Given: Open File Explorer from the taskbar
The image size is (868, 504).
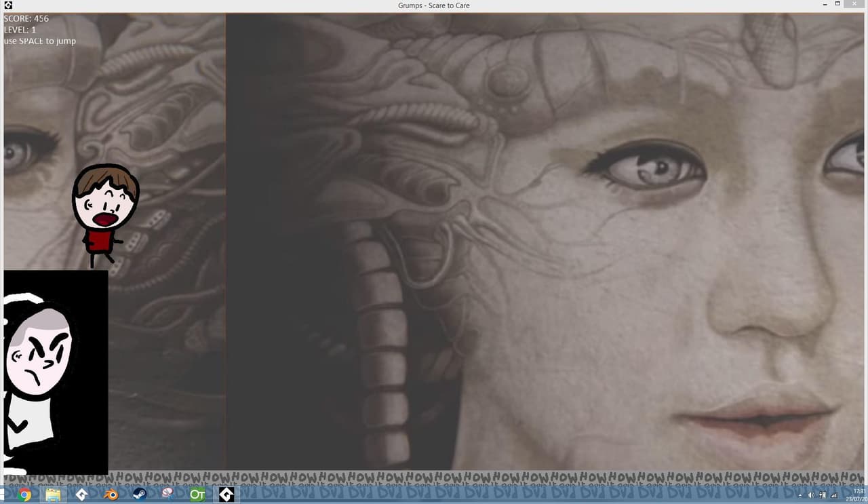Looking at the screenshot, I should pos(54,495).
